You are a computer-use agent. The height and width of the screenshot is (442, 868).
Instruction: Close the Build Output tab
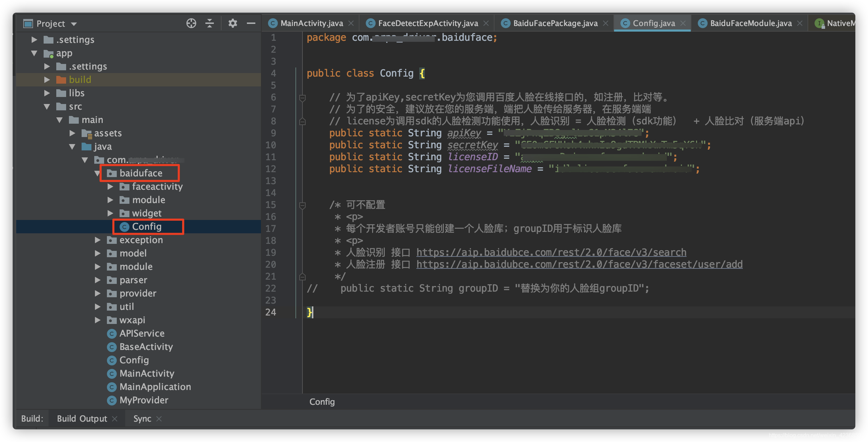(115, 419)
